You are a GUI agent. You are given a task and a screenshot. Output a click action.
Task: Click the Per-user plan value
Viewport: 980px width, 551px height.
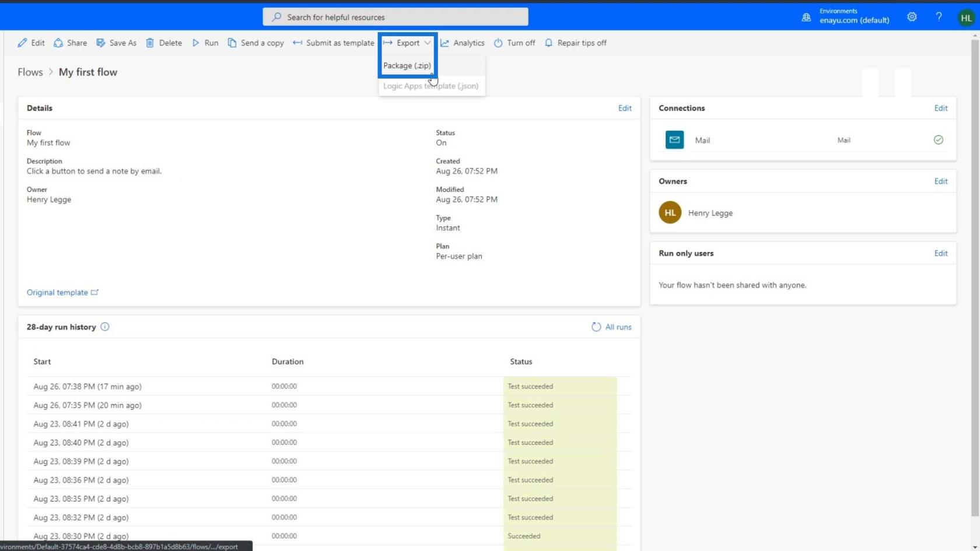[459, 256]
